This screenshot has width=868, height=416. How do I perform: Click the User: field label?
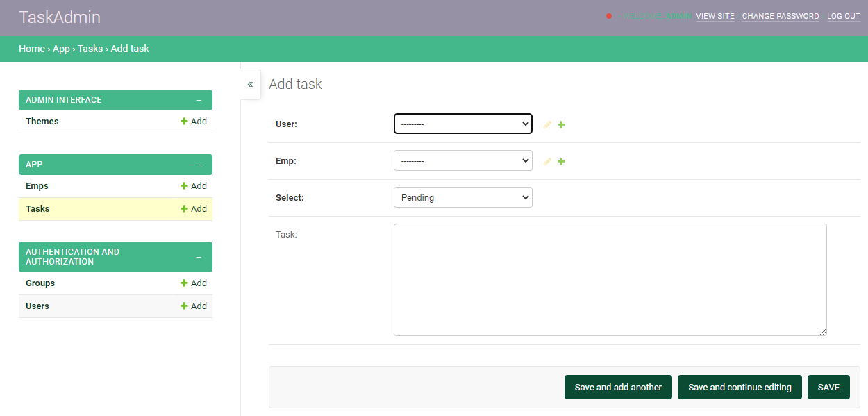pyautogui.click(x=286, y=124)
